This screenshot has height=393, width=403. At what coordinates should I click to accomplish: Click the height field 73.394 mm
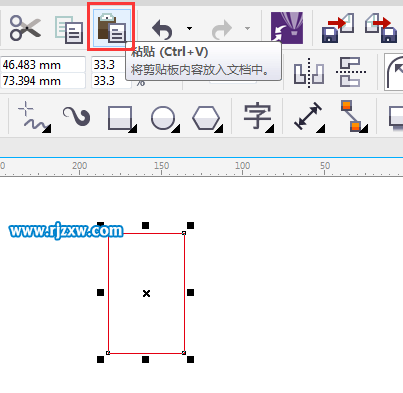pyautogui.click(x=43, y=81)
